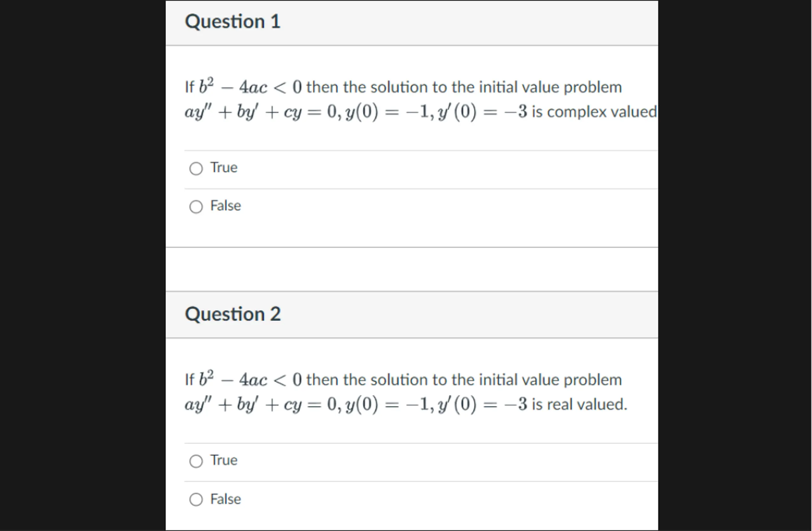This screenshot has width=812, height=531.
Task: Select the True radio button for Question 1
Action: (x=196, y=168)
